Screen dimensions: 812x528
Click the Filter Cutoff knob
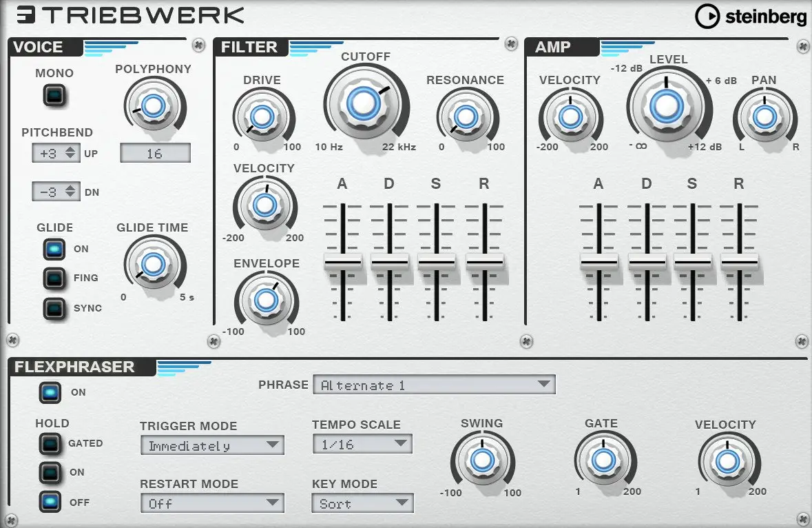click(x=364, y=103)
